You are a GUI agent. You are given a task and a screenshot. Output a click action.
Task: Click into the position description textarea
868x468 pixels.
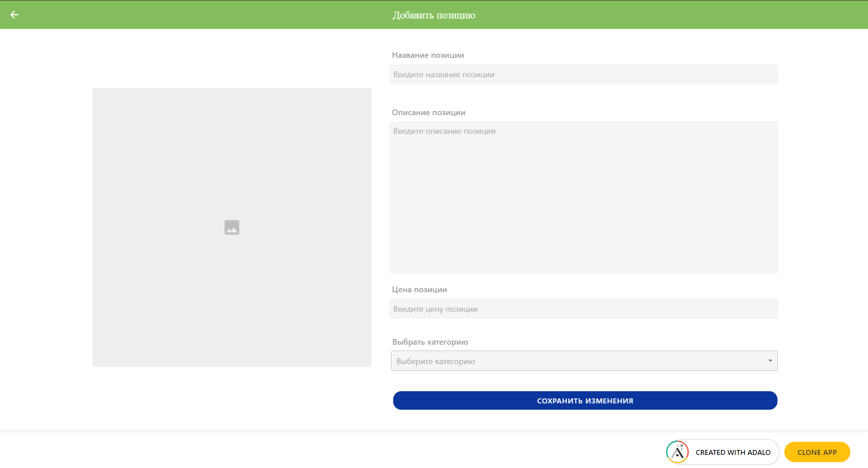pos(583,197)
